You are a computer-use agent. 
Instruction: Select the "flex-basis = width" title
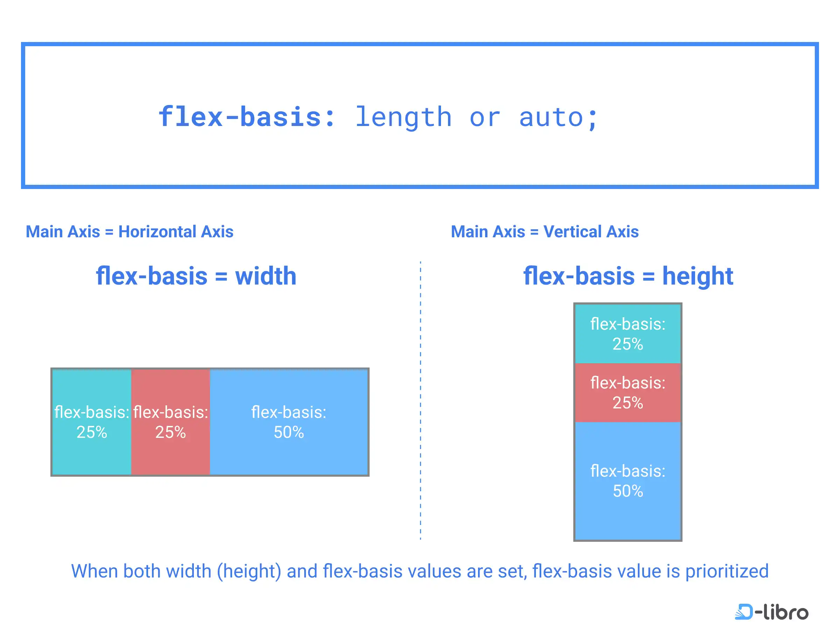196,276
